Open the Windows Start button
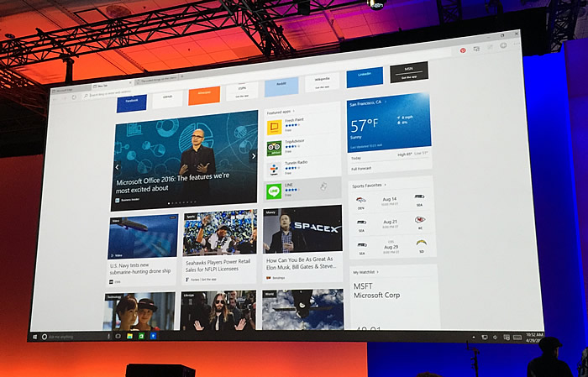 pyautogui.click(x=35, y=338)
